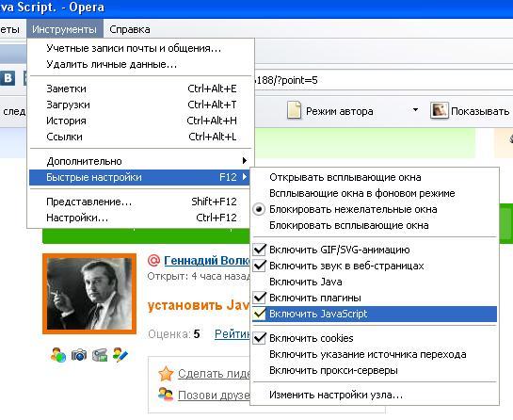Open Настройки Ctrl+F12 entry

[140, 218]
